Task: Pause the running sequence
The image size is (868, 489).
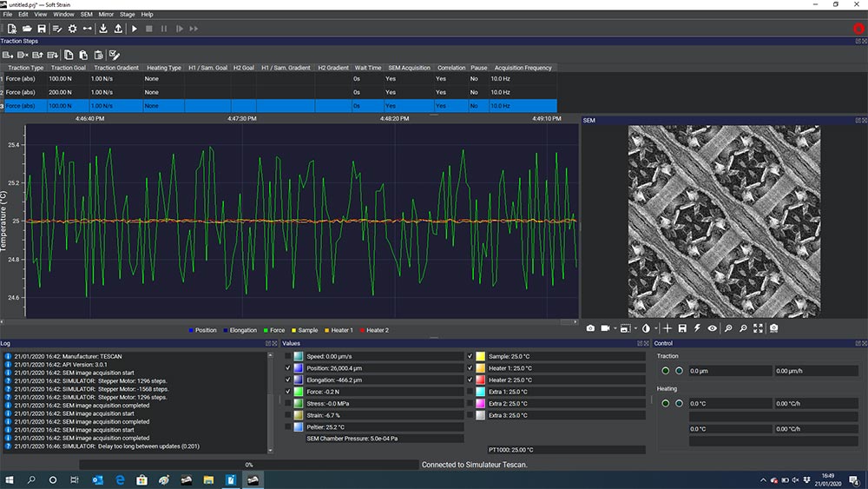Action: (x=164, y=29)
